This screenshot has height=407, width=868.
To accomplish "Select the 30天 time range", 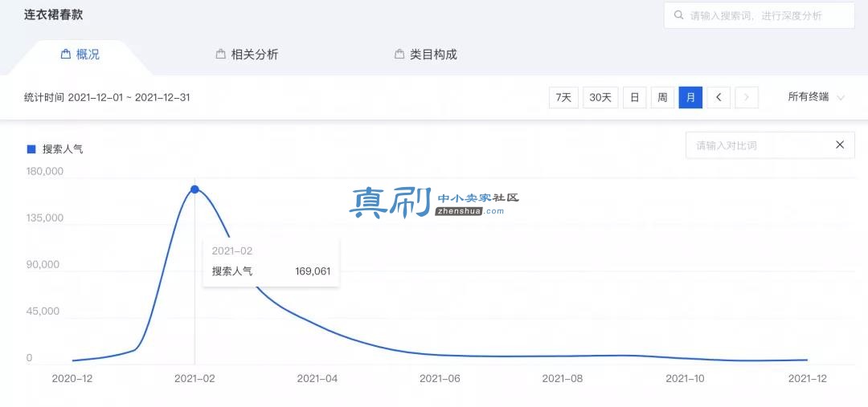I will tap(600, 97).
